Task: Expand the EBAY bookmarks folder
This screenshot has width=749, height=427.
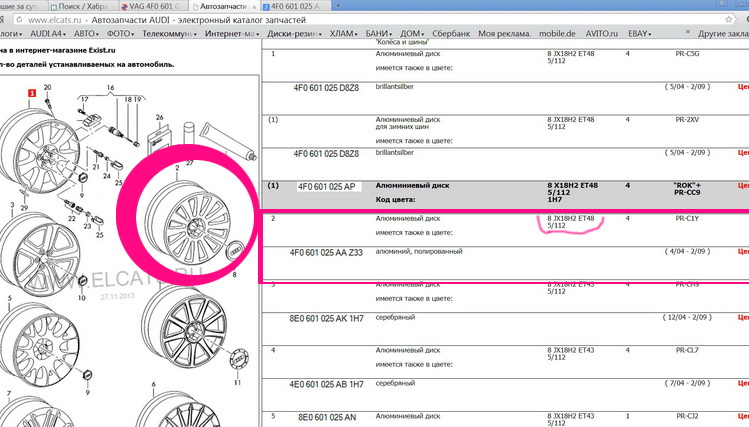Action: 640,33
